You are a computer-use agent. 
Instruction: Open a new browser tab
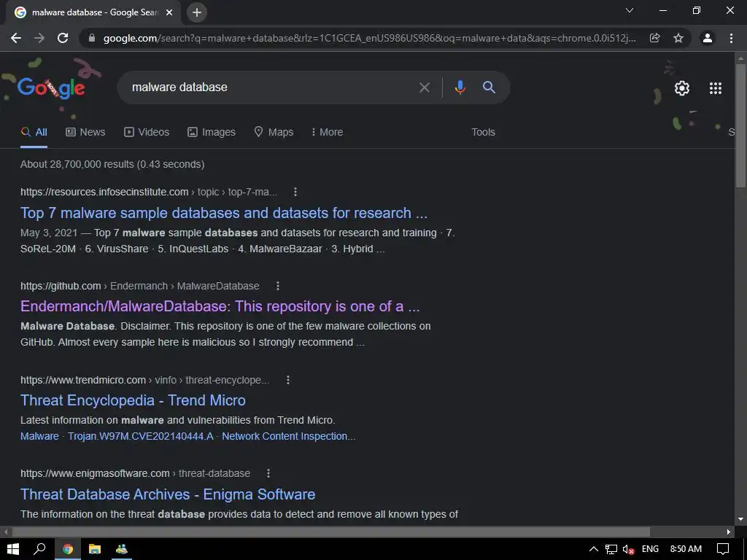click(197, 12)
